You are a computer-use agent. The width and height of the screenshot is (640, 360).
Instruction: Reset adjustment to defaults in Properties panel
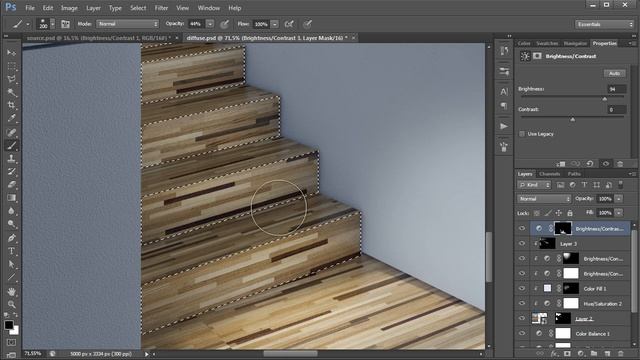590,164
